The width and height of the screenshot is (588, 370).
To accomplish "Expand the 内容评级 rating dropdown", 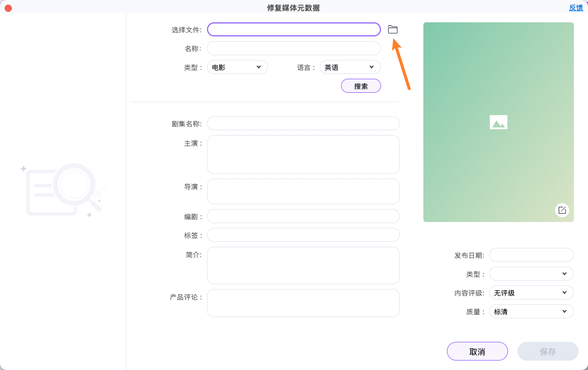I will click(531, 292).
